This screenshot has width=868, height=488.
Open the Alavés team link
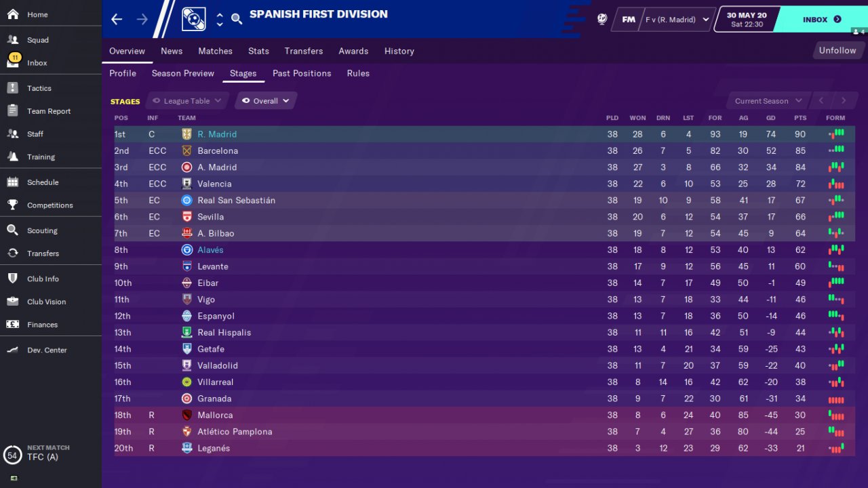pyautogui.click(x=210, y=250)
